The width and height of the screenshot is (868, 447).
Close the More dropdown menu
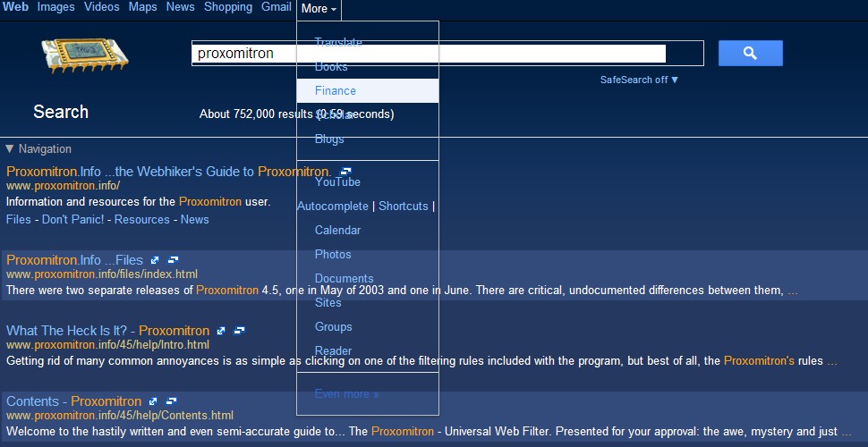[x=319, y=9]
